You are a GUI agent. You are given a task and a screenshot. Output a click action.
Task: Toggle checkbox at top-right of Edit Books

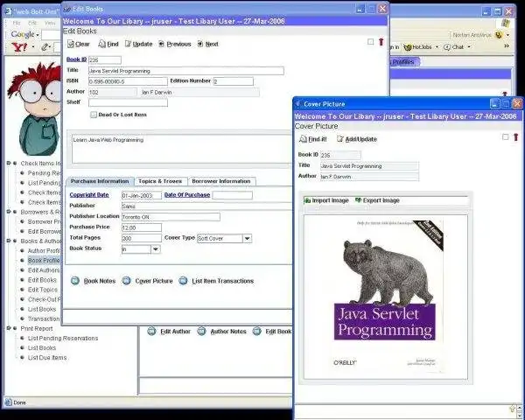pyautogui.click(x=370, y=42)
